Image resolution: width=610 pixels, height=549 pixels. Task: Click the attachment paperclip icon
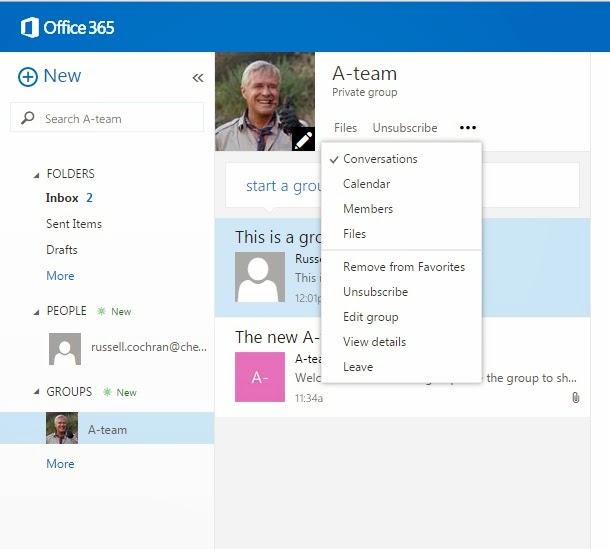(575, 398)
